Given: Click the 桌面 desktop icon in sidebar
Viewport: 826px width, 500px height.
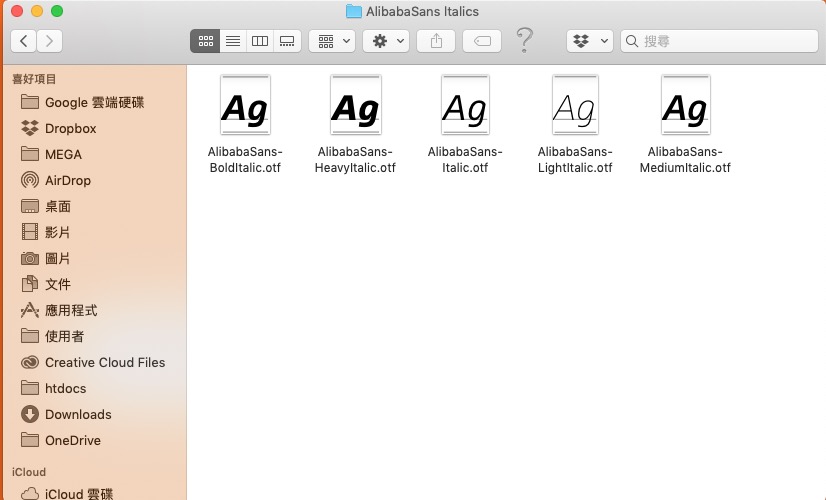Looking at the screenshot, I should point(30,206).
